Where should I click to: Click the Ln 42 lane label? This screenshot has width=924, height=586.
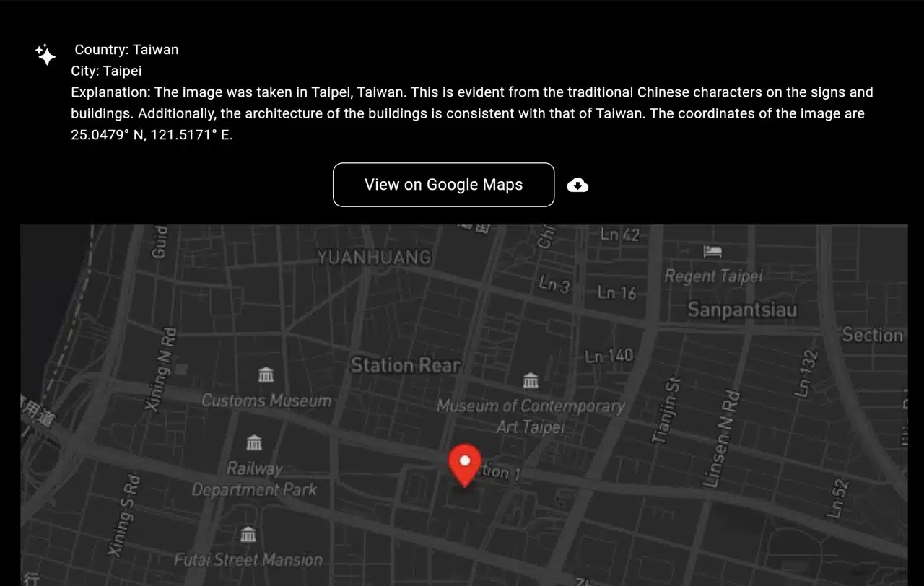[x=619, y=235]
